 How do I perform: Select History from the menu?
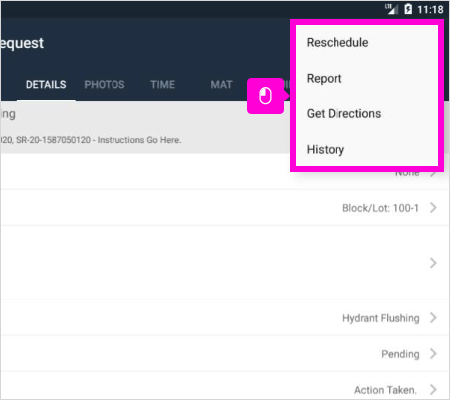pos(325,150)
